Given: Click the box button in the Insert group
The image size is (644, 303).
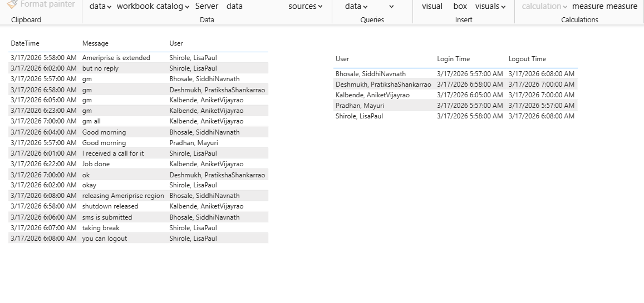Looking at the screenshot, I should click(x=460, y=6).
